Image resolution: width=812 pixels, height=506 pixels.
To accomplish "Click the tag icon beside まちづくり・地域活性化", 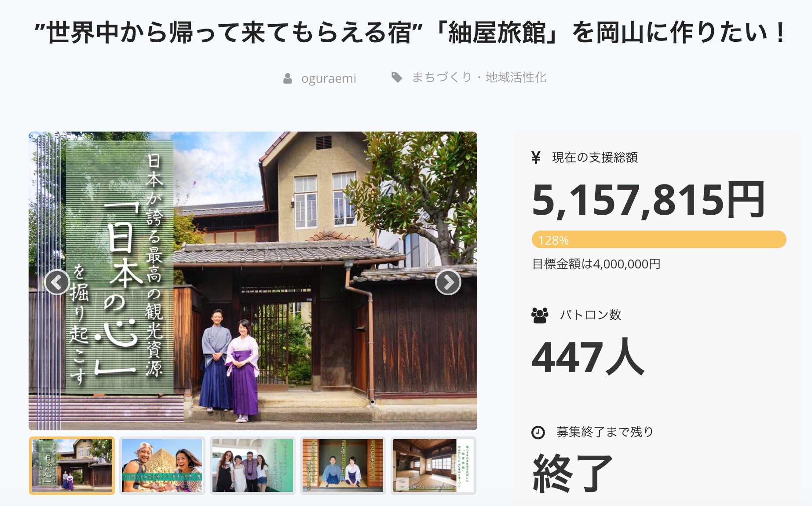I will [397, 77].
